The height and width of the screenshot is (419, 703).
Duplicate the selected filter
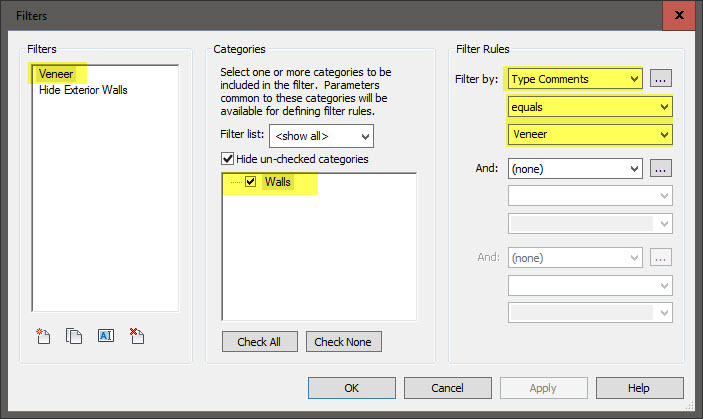73,336
